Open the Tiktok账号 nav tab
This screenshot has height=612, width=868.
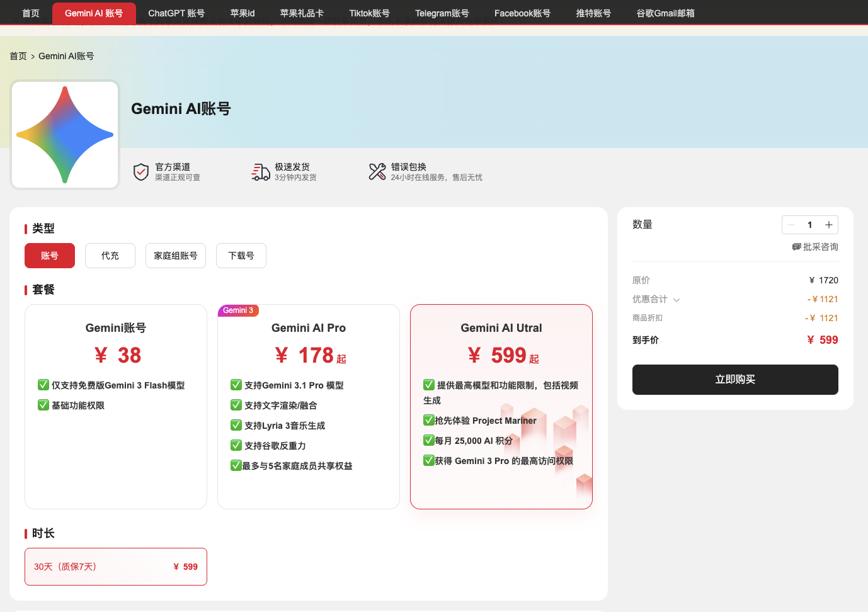369,13
